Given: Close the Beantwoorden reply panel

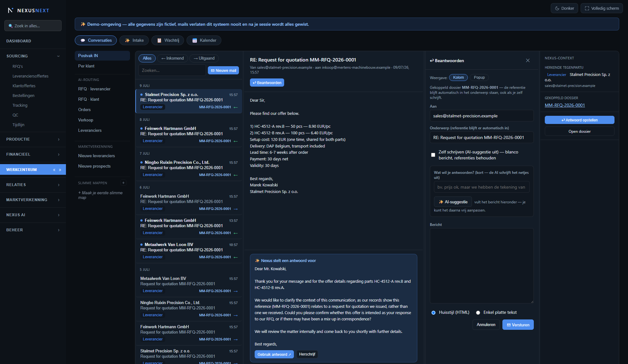Looking at the screenshot, I should click(x=528, y=61).
